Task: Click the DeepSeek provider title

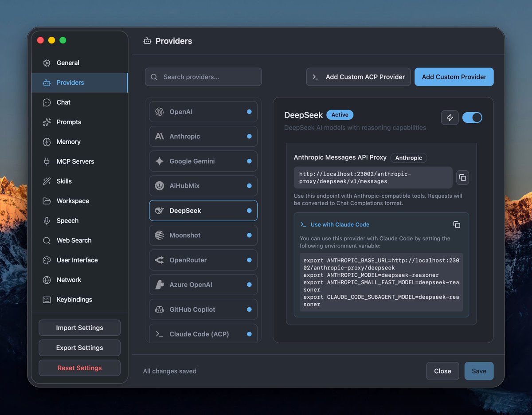Action: pyautogui.click(x=304, y=115)
